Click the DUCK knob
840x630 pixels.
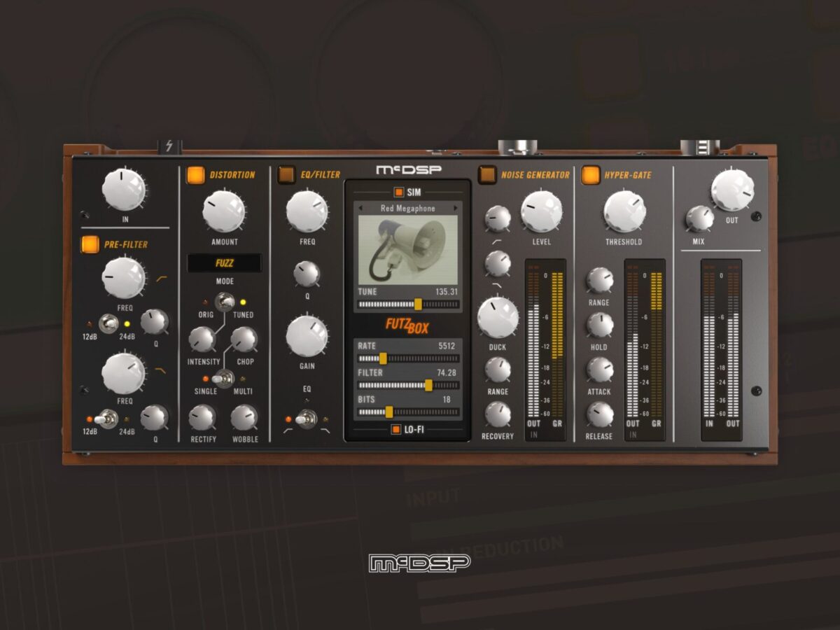498,317
